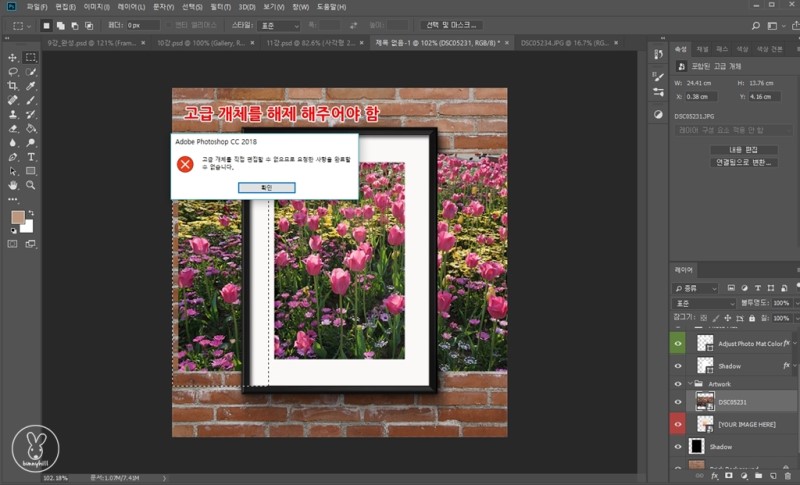Select the Move tool
Viewport: 800px width, 485px height.
(13, 58)
